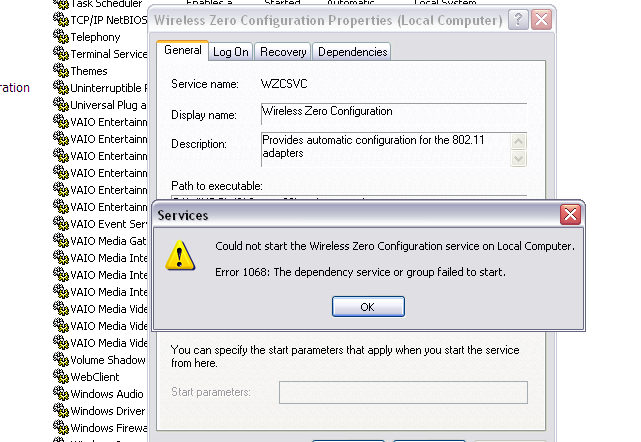This screenshot has width=641, height=442.
Task: Select the VAIO Event Service icon
Action: click(x=61, y=224)
